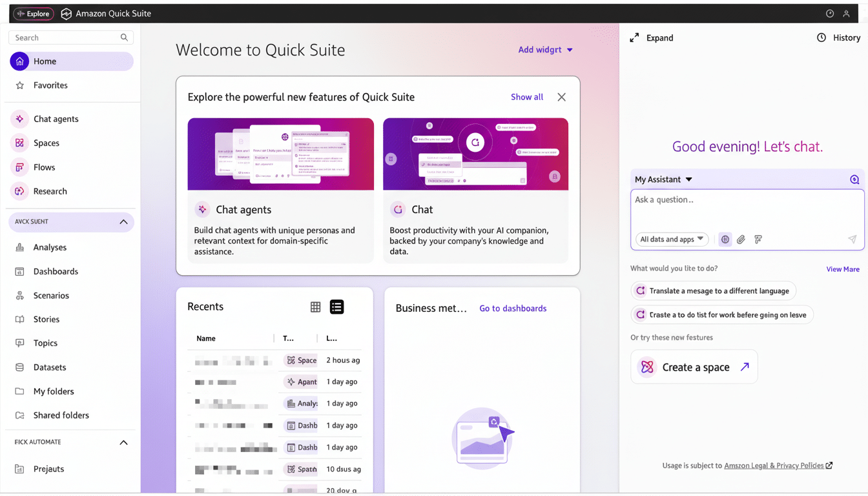The image size is (868, 496).
Task: Select the Spaces navigation item
Action: 46,143
